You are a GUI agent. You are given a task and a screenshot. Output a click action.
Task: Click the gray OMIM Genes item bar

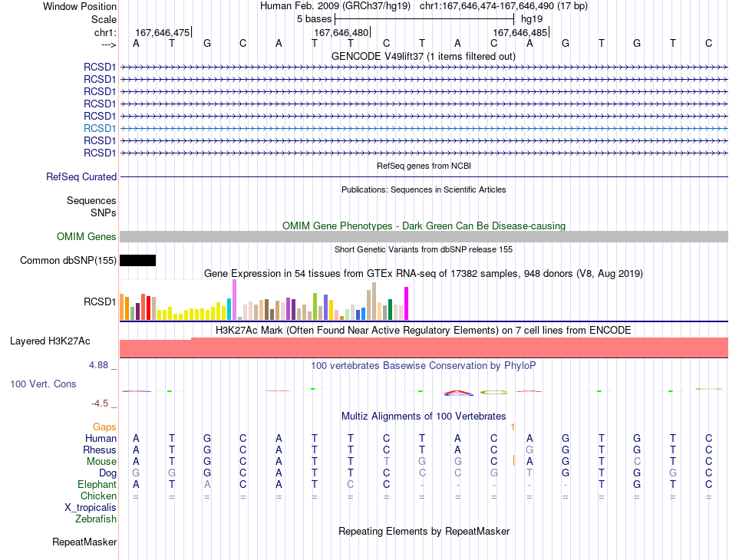click(x=424, y=236)
